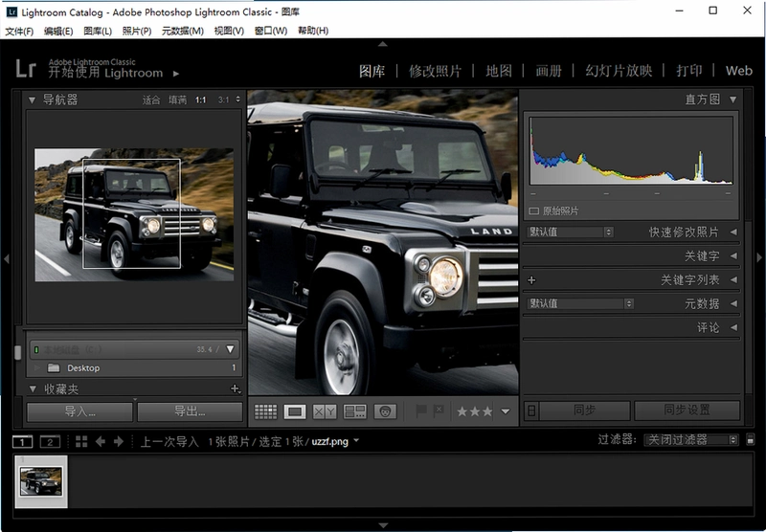Open compare view XY icon

pyautogui.click(x=325, y=411)
